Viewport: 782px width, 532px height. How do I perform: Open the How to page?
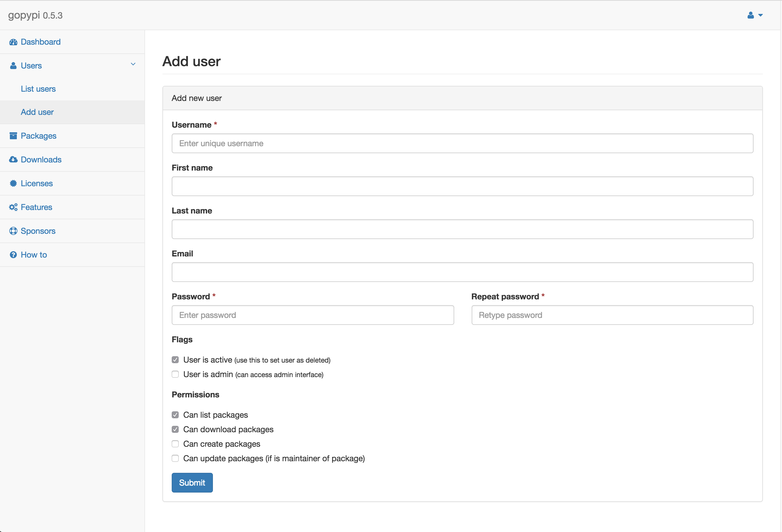click(x=72, y=255)
